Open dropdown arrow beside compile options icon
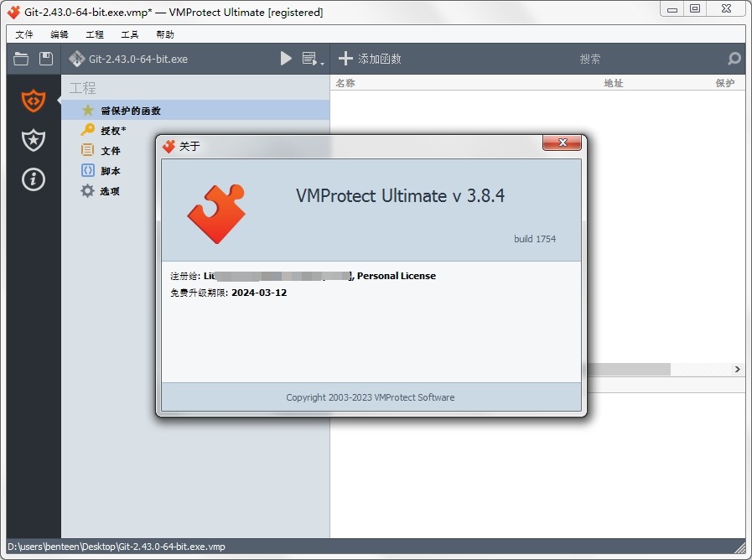 [x=322, y=63]
